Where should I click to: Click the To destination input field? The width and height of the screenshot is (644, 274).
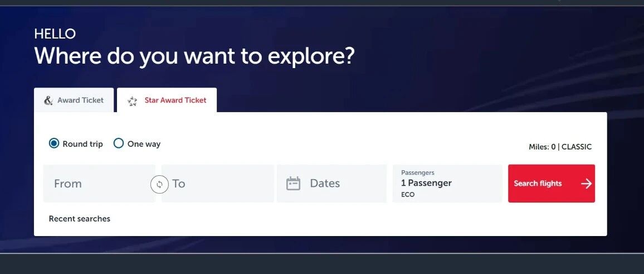(x=218, y=184)
